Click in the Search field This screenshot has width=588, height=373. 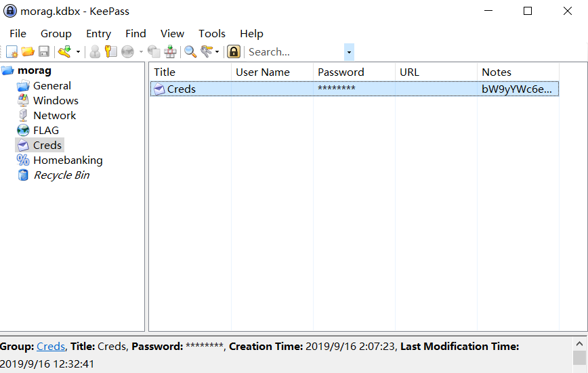click(x=295, y=52)
